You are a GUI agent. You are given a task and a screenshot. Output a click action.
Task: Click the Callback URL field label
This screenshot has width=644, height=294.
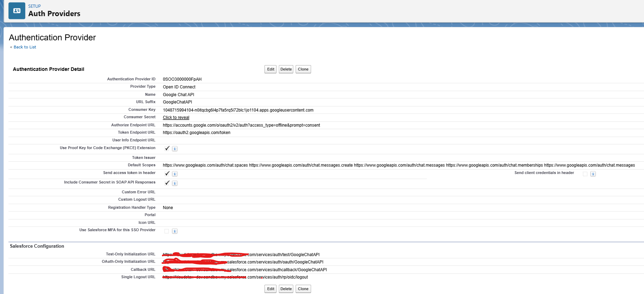[143, 270]
